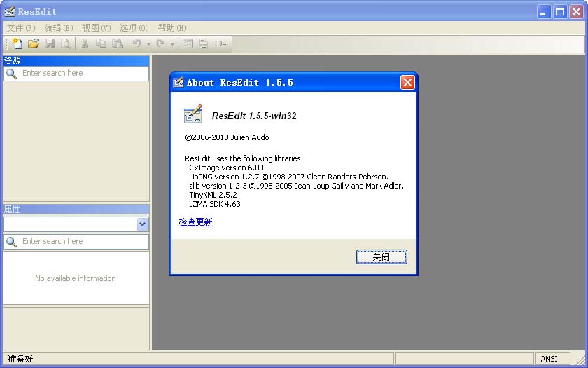The height and width of the screenshot is (368, 588).
Task: Click the Cut scissors toolbar icon
Action: pyautogui.click(x=85, y=43)
